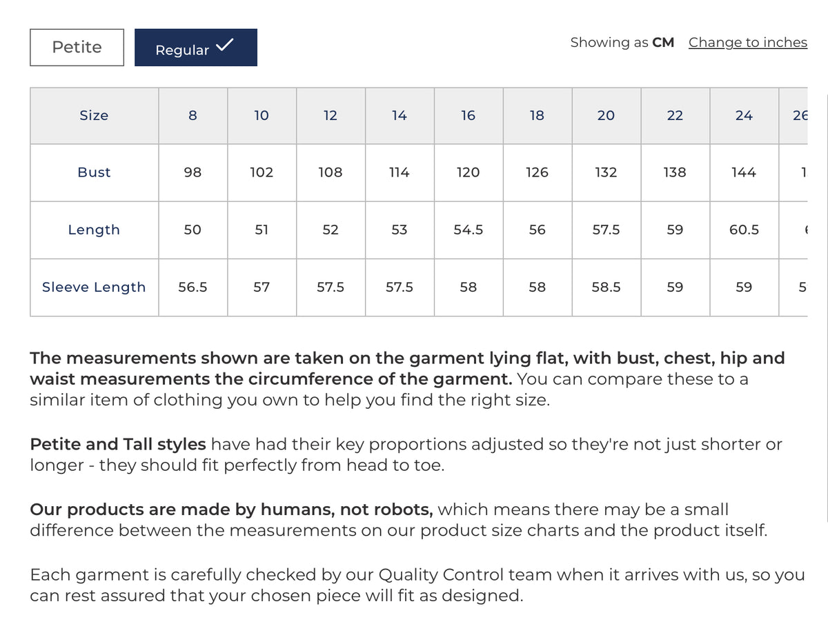Click length value 52 for size 12
828x644 pixels.
click(331, 230)
